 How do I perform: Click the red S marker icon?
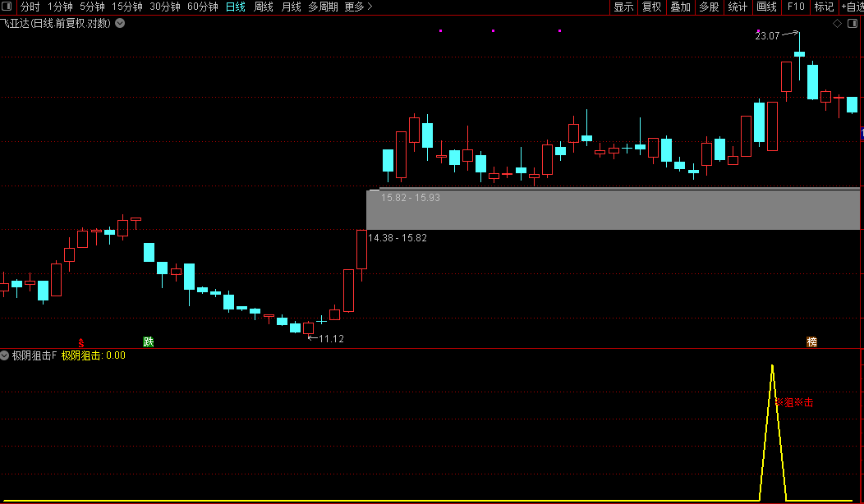coord(81,342)
